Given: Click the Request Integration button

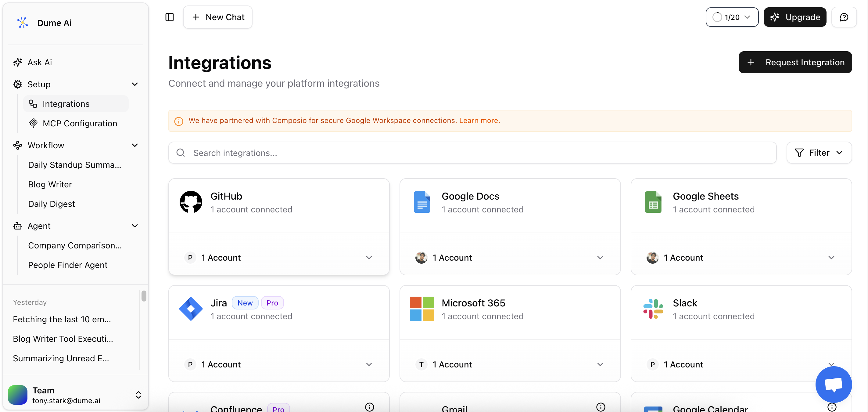Looking at the screenshot, I should coord(795,62).
